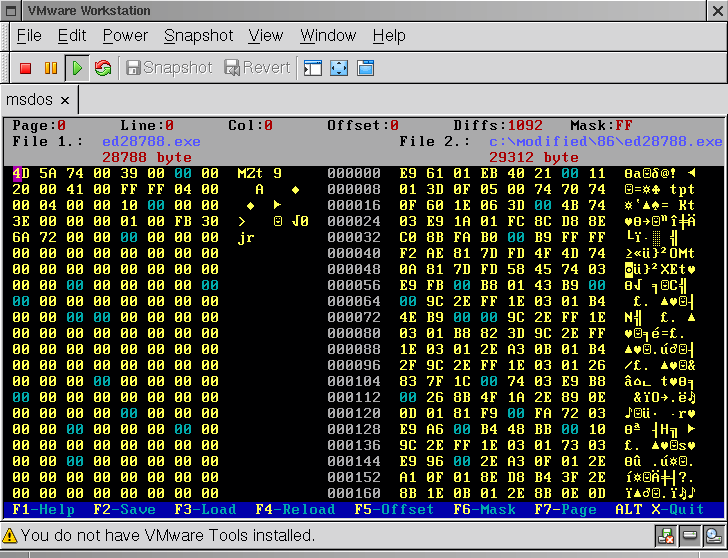Screen dimensions: 728x558
Task: Click the rightmost device status bar icon
Action: click(714, 536)
